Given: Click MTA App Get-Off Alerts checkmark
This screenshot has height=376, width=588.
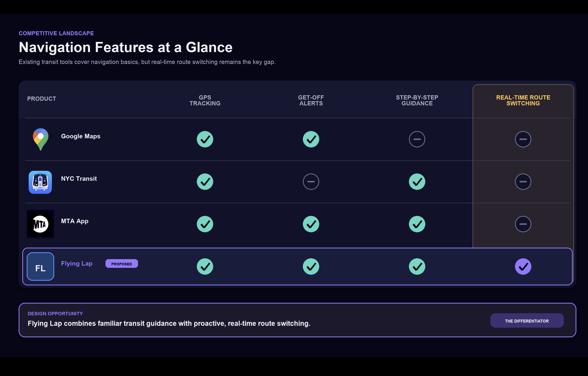Looking at the screenshot, I should click(x=311, y=224).
